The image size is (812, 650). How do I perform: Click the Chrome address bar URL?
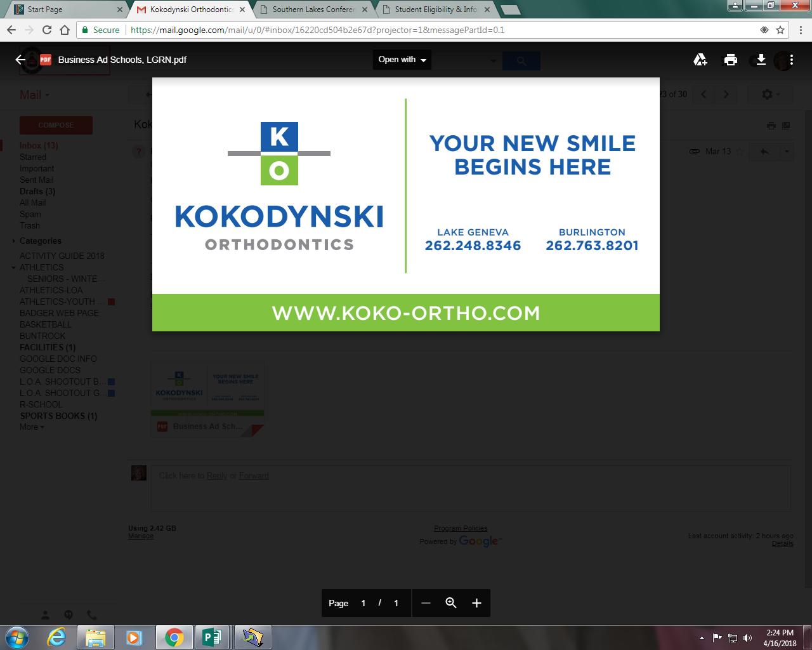317,30
